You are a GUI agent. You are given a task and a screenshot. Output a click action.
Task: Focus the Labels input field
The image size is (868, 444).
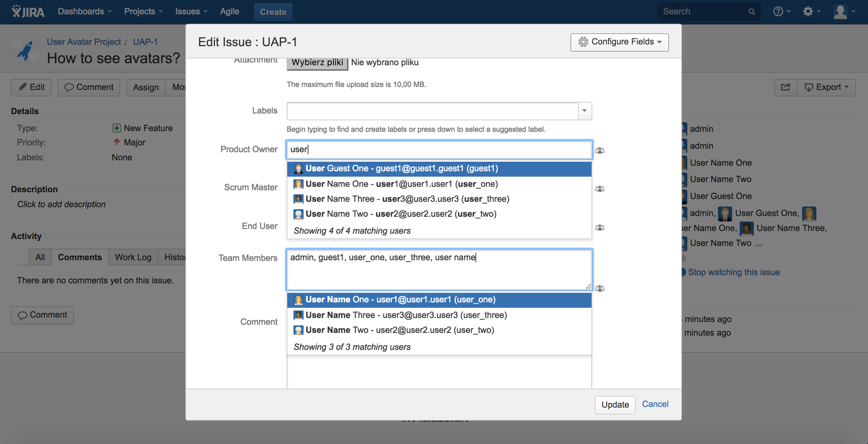tap(433, 111)
